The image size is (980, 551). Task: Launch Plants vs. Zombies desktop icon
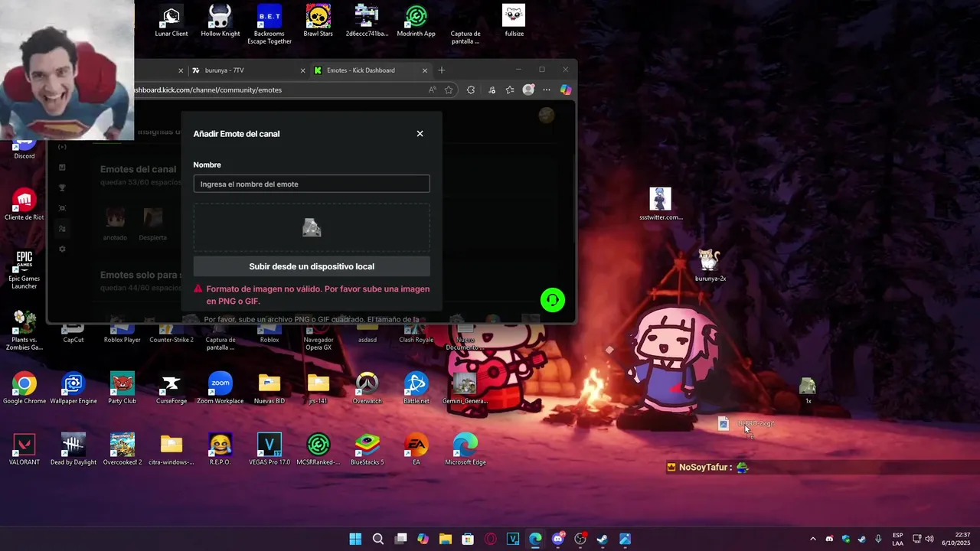coord(24,331)
